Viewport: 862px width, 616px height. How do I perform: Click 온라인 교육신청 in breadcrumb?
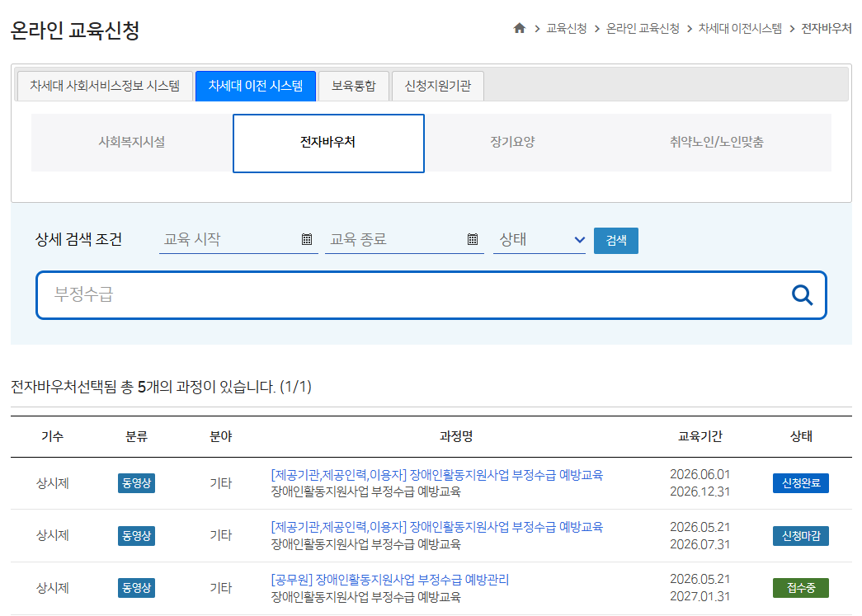tap(642, 29)
